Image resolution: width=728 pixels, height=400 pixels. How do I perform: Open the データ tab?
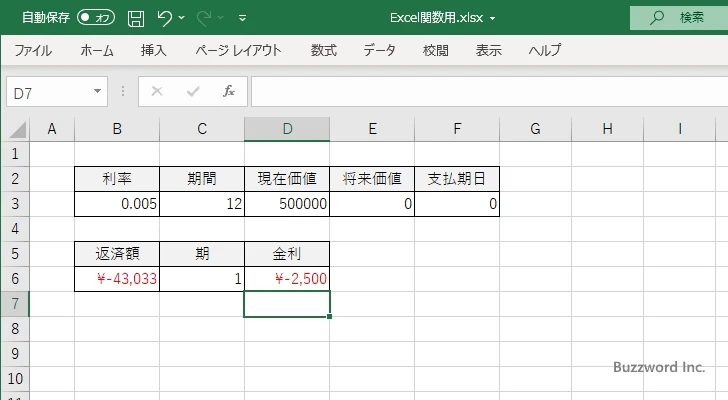(x=379, y=50)
